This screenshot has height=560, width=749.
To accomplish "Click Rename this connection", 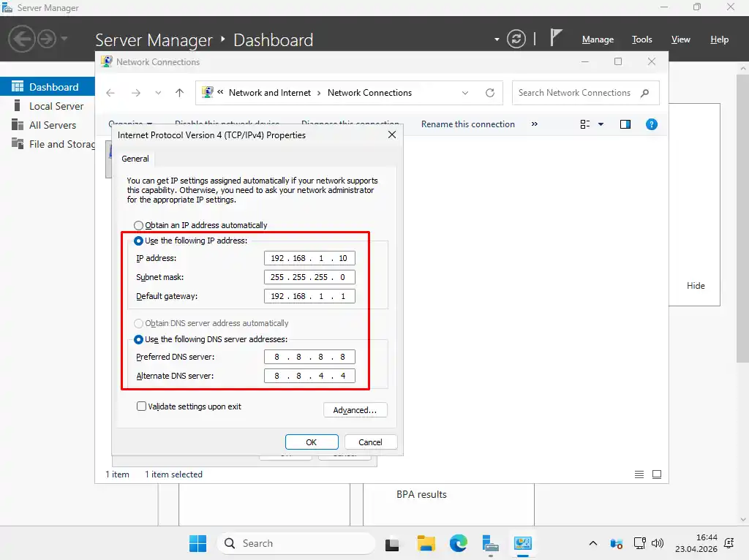I will pos(467,124).
